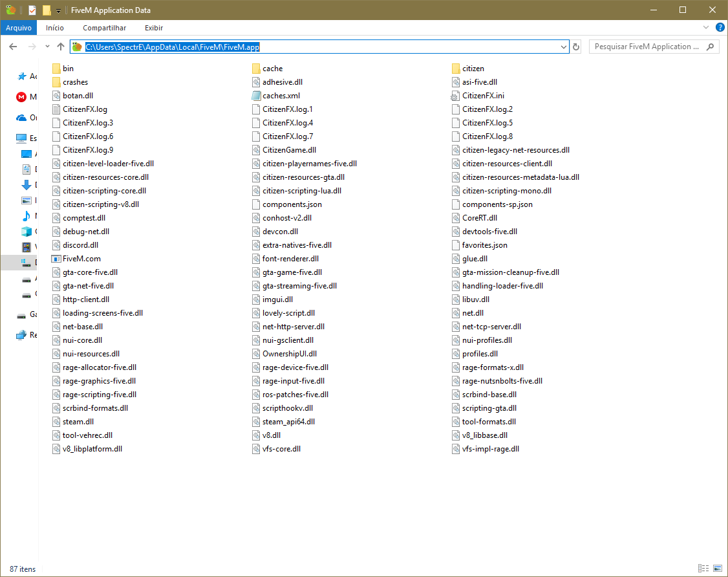Select discord.dll file name

[x=80, y=245]
